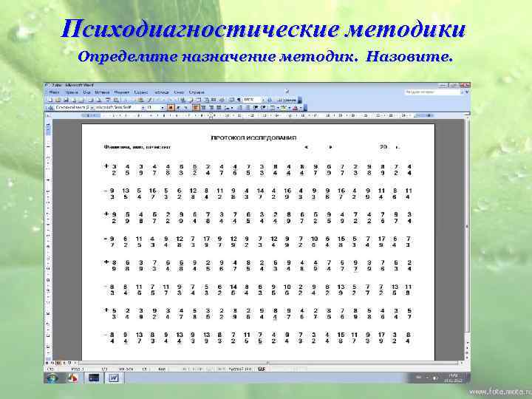The image size is (532, 399).
Task: Click the outside borders icon
Action: point(272,108)
